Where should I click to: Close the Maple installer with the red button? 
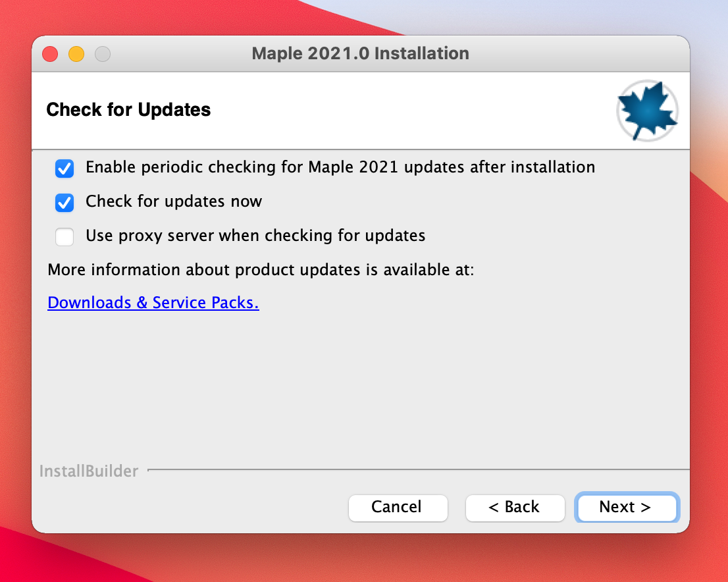click(x=51, y=54)
